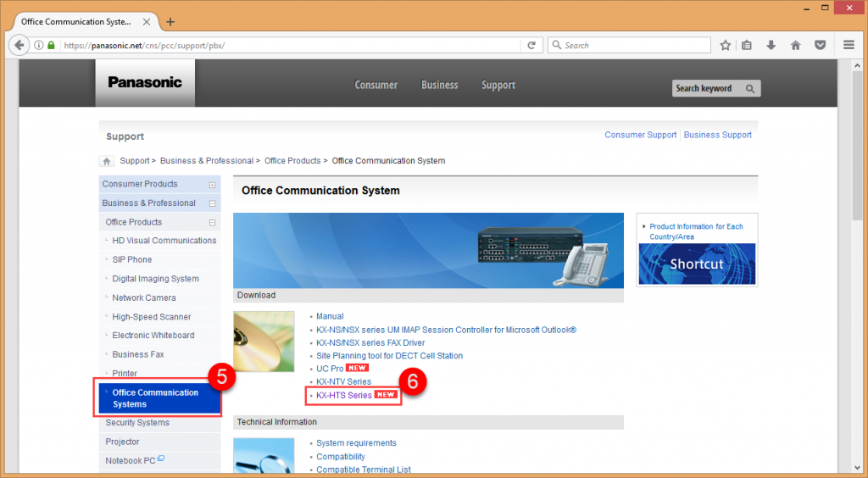
Task: Click the Shortcut world map banner
Action: click(x=697, y=264)
